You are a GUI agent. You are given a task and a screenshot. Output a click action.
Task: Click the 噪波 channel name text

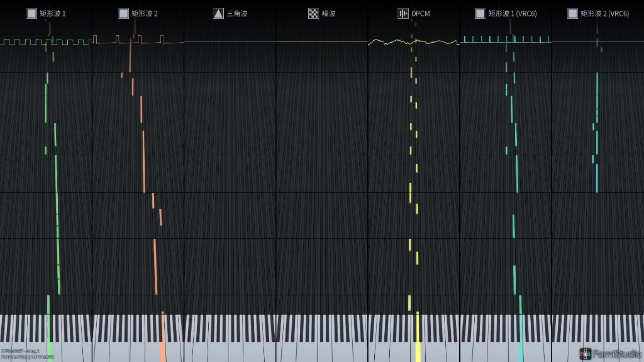coord(329,13)
